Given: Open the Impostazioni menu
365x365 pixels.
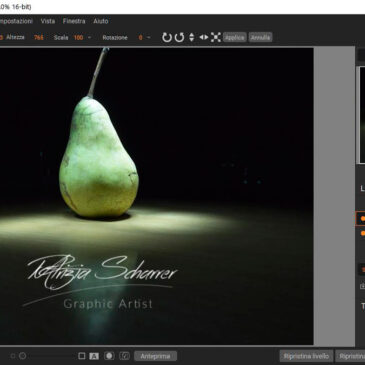Looking at the screenshot, I should [15, 21].
